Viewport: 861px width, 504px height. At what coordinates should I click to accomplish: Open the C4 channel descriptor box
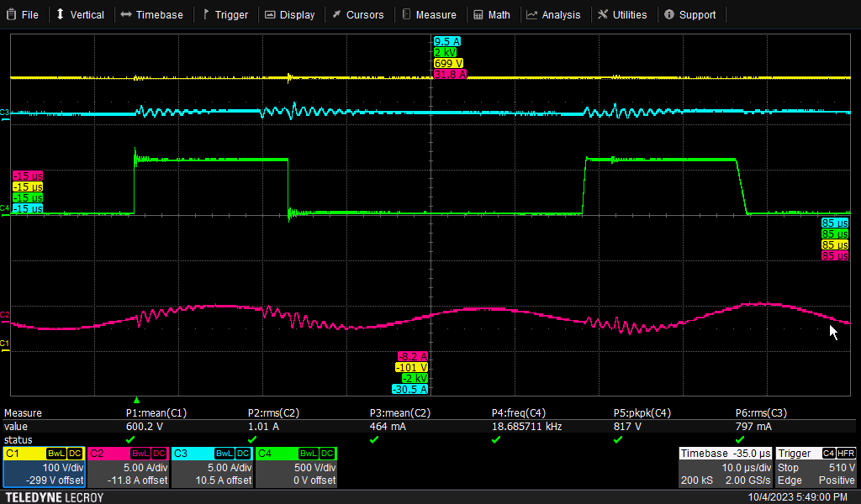[x=296, y=467]
